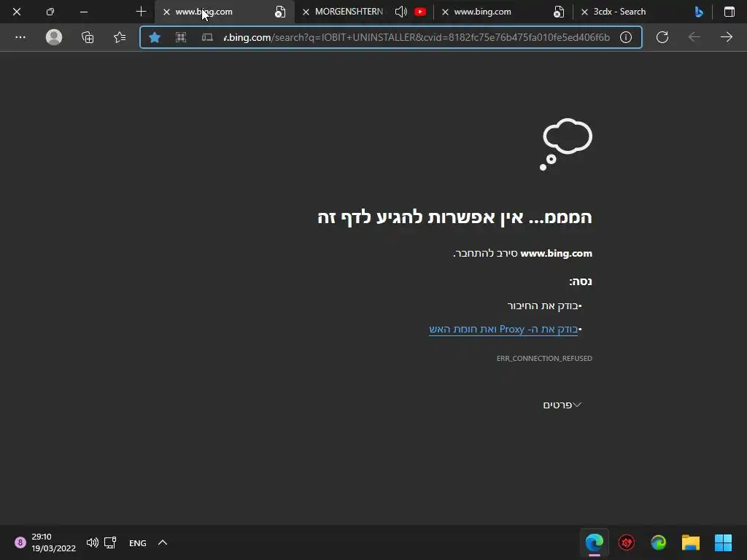This screenshot has width=747, height=560.
Task: Open the clock and date 19/03/2022
Action: click(x=53, y=542)
